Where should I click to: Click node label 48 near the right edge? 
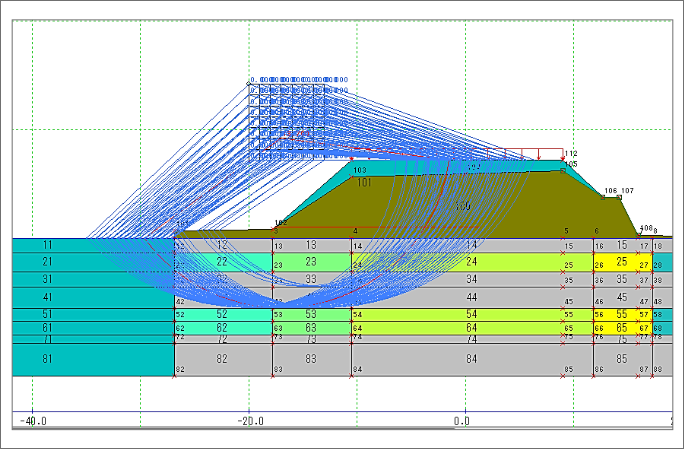point(658,302)
